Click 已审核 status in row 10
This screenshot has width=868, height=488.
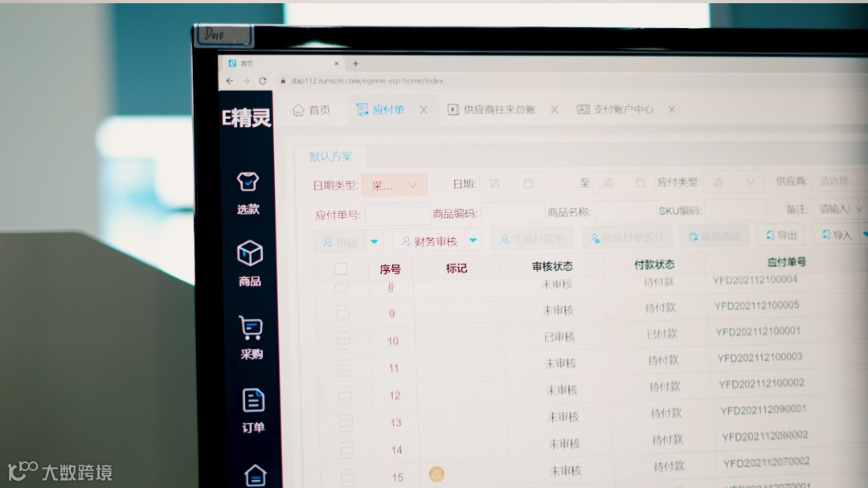tap(559, 336)
